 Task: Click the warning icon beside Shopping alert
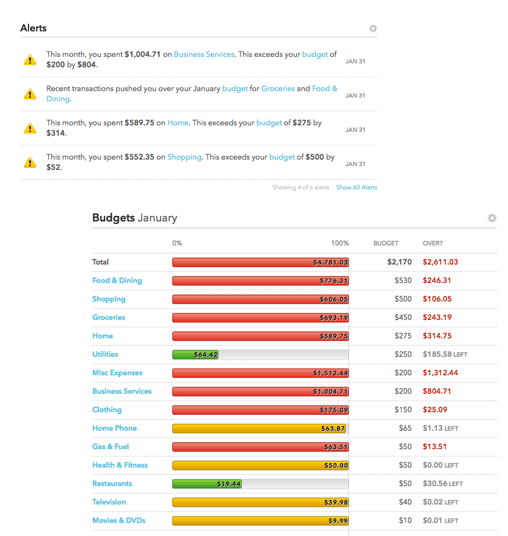point(30,162)
